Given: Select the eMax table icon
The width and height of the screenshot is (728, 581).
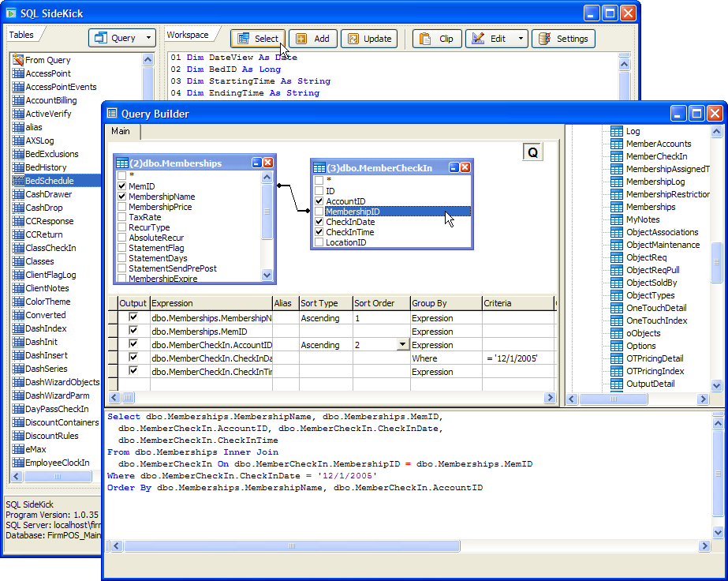Looking at the screenshot, I should pyautogui.click(x=19, y=449).
